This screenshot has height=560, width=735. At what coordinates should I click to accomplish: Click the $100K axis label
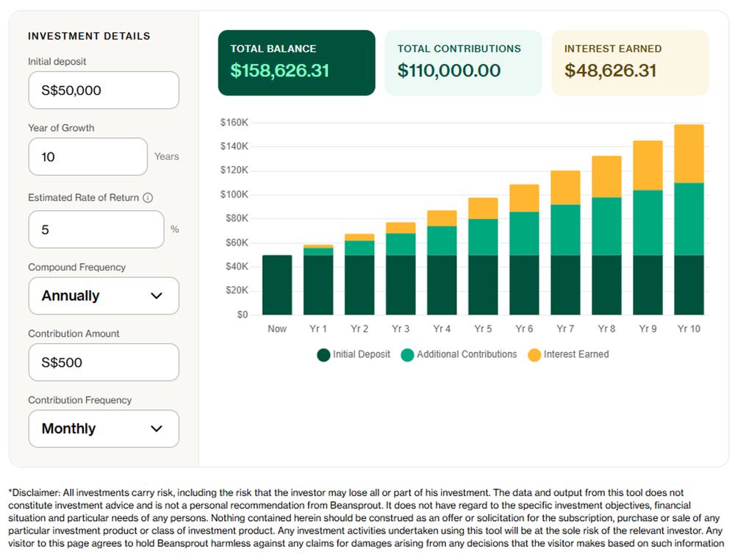click(234, 195)
